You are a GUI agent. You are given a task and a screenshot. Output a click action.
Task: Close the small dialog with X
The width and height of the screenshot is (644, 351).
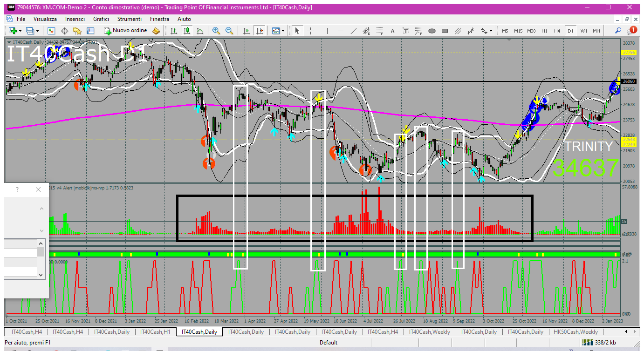click(x=38, y=189)
